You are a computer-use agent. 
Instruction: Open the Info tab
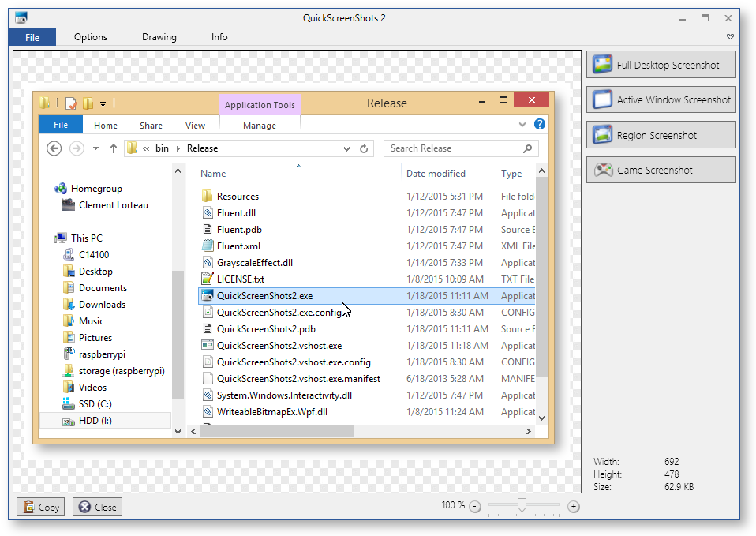219,37
